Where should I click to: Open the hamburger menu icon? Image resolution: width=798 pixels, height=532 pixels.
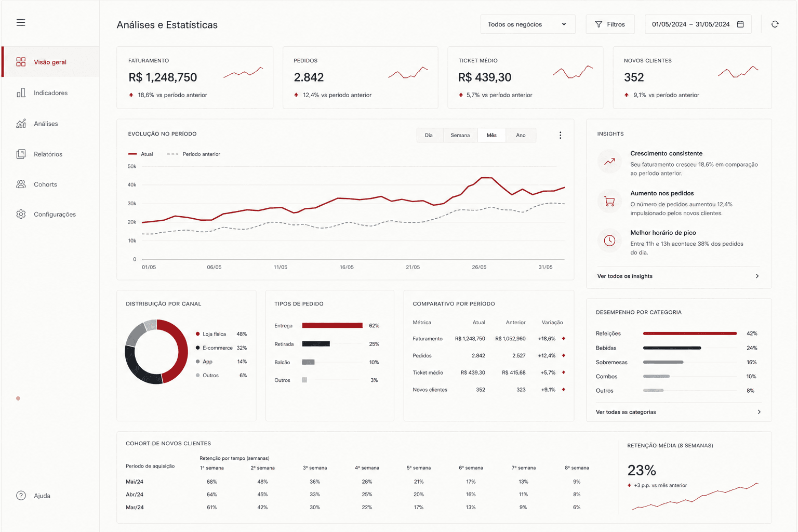(x=21, y=23)
